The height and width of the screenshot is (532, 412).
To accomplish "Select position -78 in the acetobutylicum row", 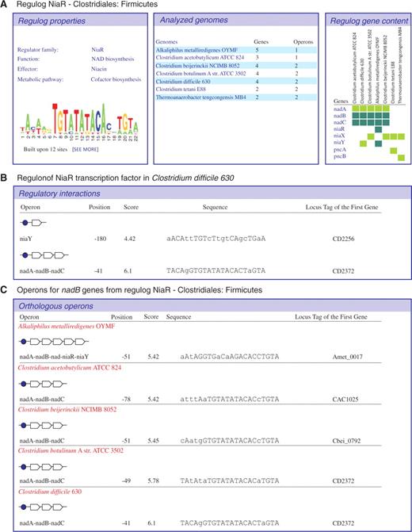I will point(126,400).
